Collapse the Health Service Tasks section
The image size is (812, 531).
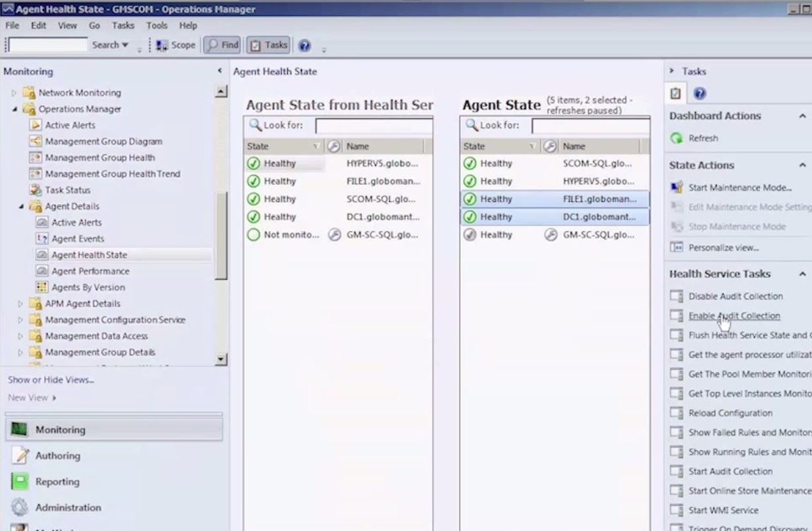coord(803,274)
